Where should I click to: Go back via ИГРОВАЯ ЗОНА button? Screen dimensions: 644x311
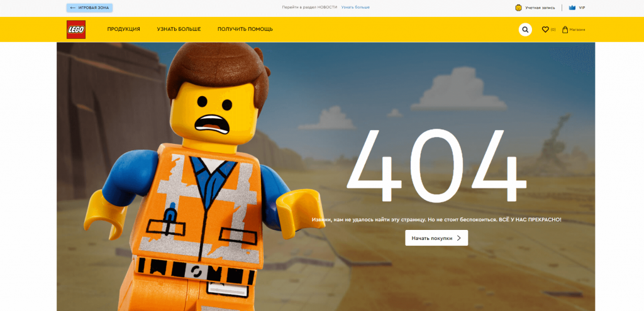[x=89, y=8]
